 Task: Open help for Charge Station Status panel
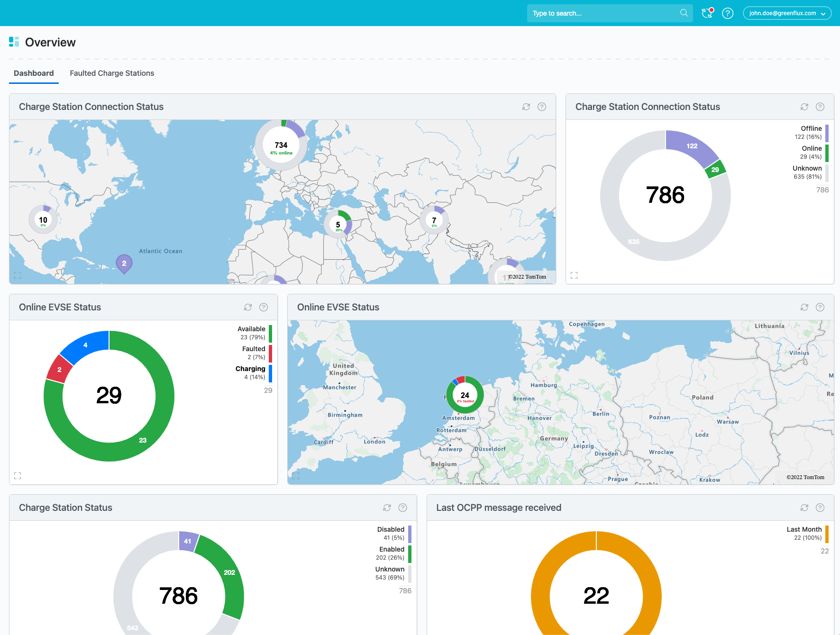(403, 508)
